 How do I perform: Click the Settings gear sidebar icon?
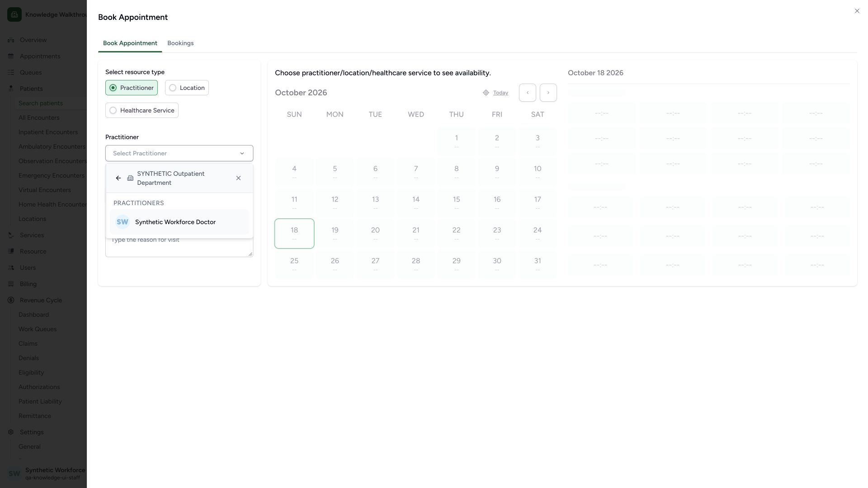11,432
